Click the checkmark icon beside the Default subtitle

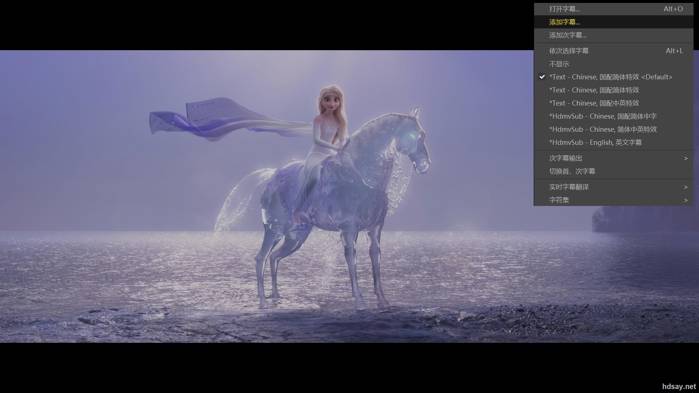[542, 77]
